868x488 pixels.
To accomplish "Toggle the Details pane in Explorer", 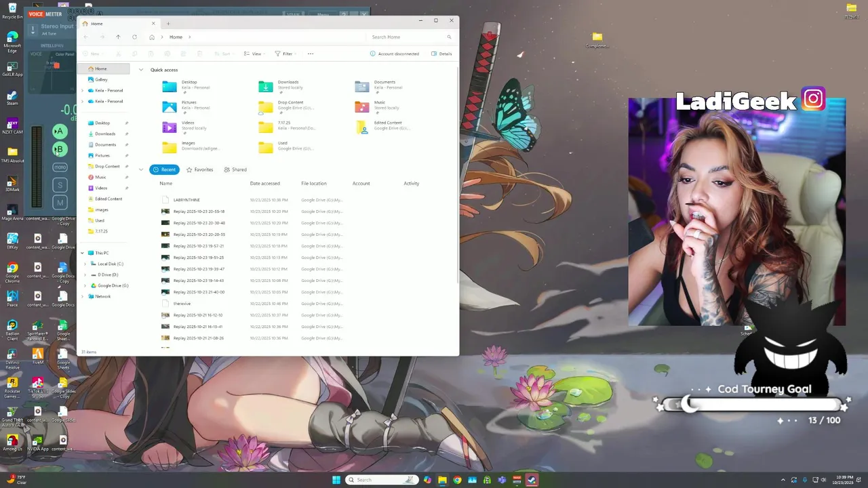I will [441, 54].
